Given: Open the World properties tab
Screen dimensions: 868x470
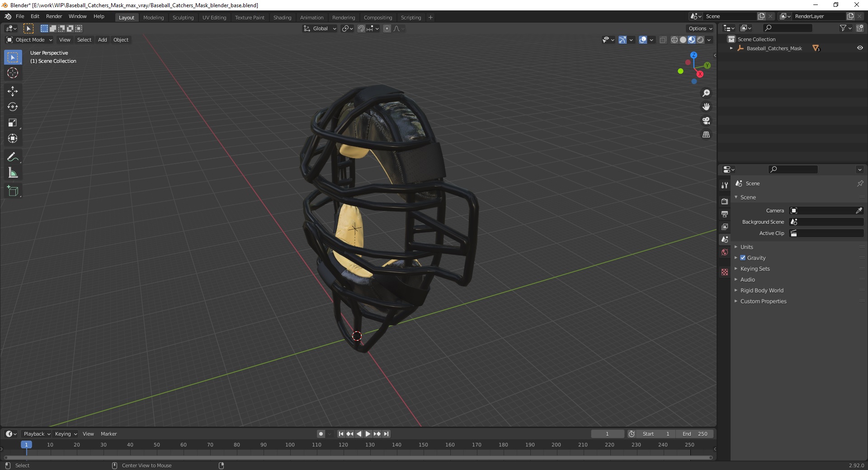Looking at the screenshot, I should (x=725, y=252).
